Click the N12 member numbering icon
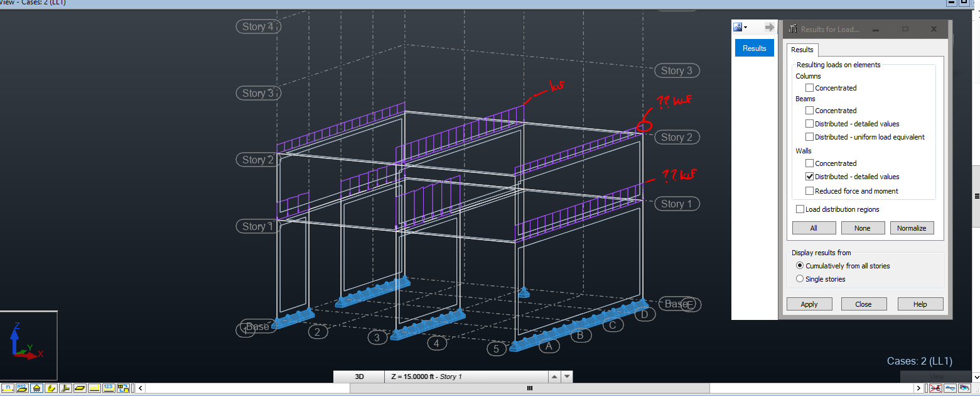Viewport: 980px width, 396px height. 22,388
